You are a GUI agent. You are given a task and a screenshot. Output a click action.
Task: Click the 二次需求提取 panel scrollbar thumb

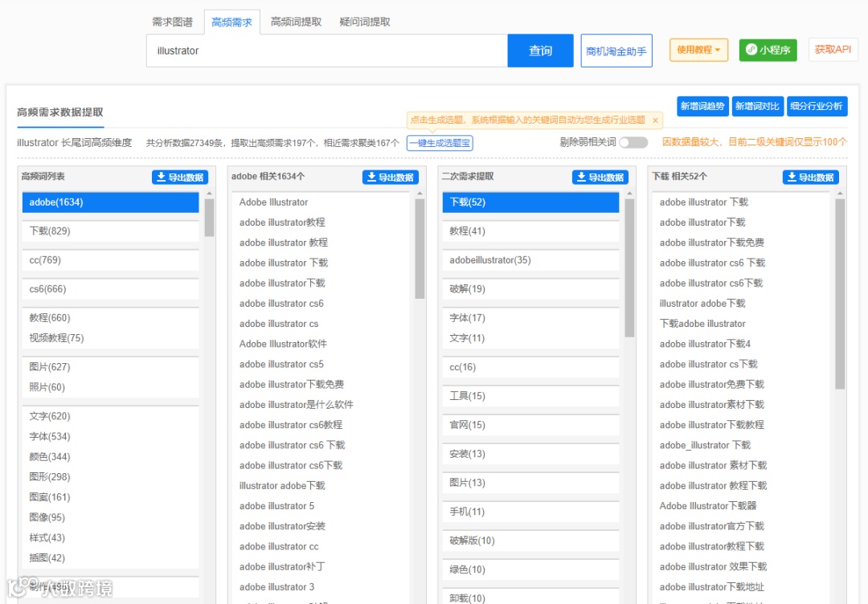pos(629,267)
